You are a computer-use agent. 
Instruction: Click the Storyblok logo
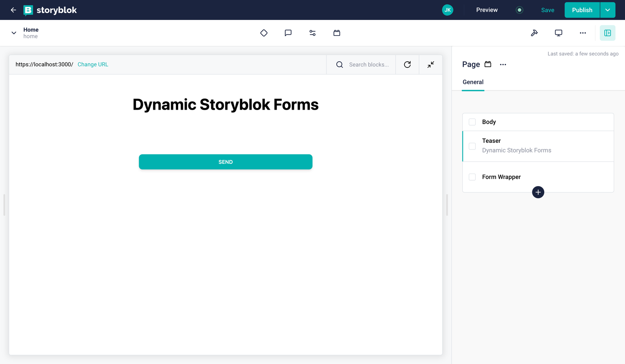[x=50, y=10]
